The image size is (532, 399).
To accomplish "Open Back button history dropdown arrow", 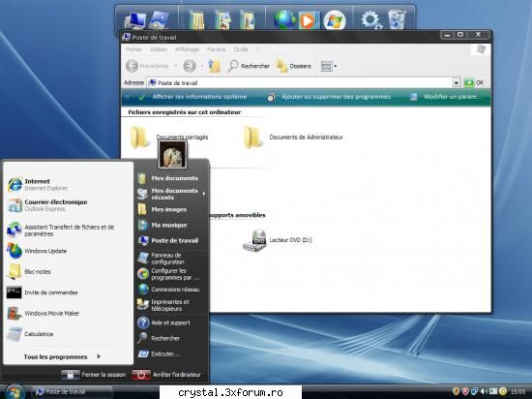I will click(x=175, y=66).
